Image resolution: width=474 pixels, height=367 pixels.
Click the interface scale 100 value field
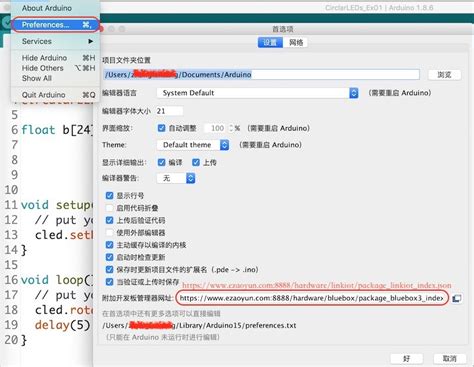point(216,128)
